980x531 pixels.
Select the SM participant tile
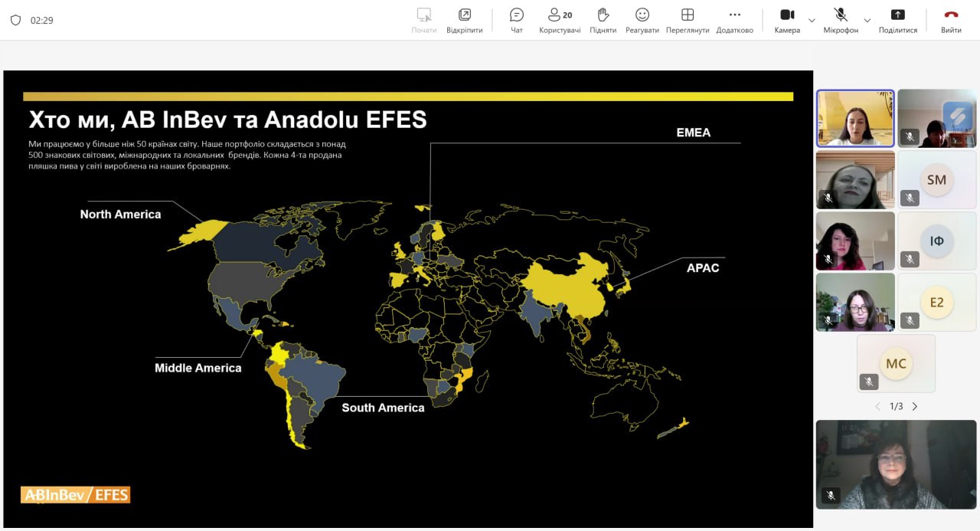click(936, 180)
